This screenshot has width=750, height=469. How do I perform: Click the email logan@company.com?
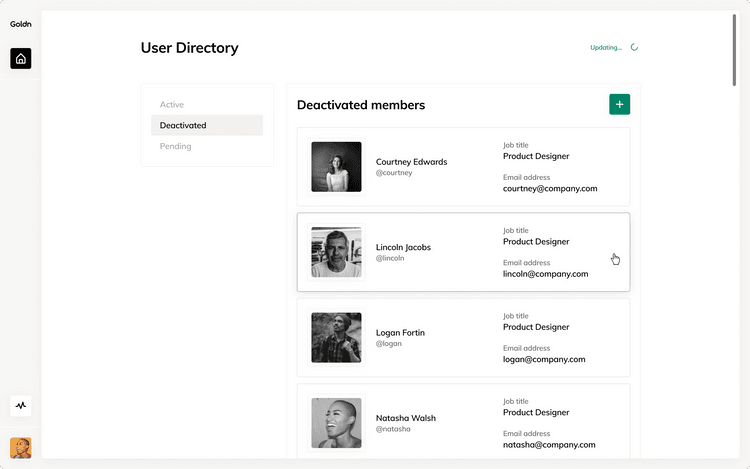(x=544, y=360)
